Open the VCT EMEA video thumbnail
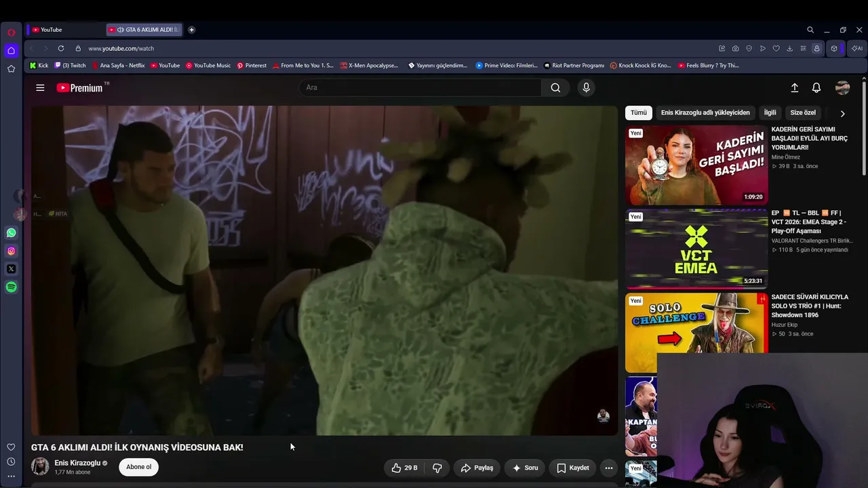868x488 pixels. coord(696,249)
